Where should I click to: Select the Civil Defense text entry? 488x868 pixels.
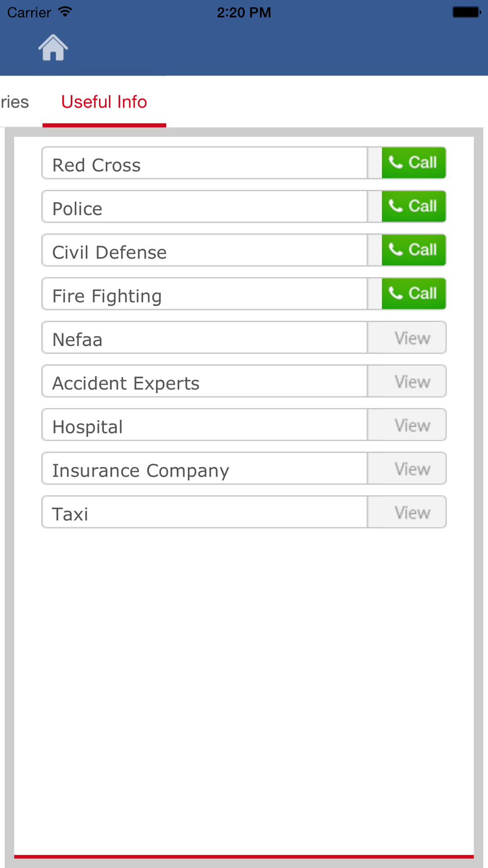(x=205, y=251)
